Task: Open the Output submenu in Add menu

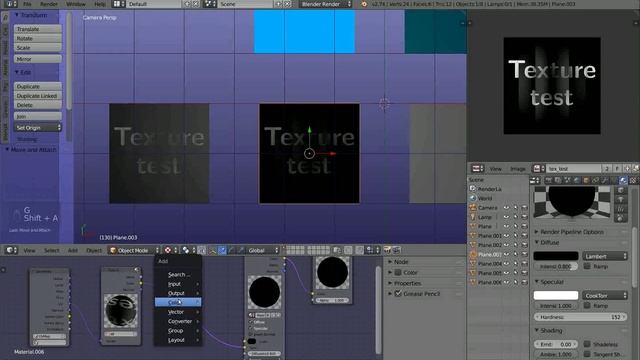Action: click(178, 293)
